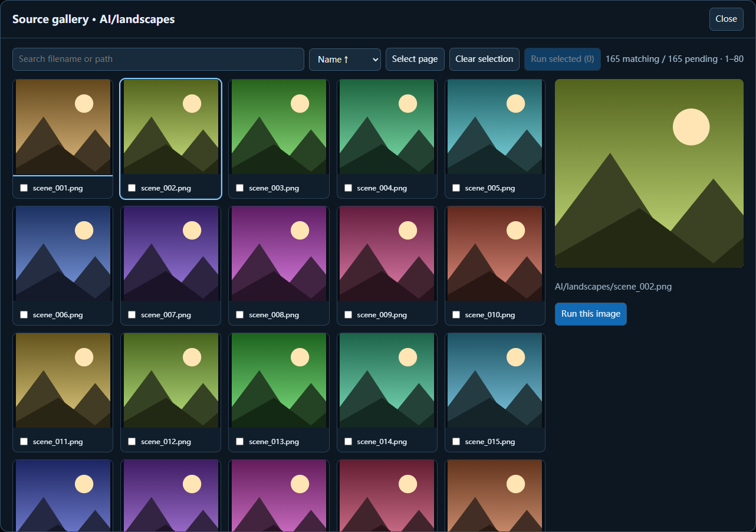Click the Run selected (0) button

563,59
